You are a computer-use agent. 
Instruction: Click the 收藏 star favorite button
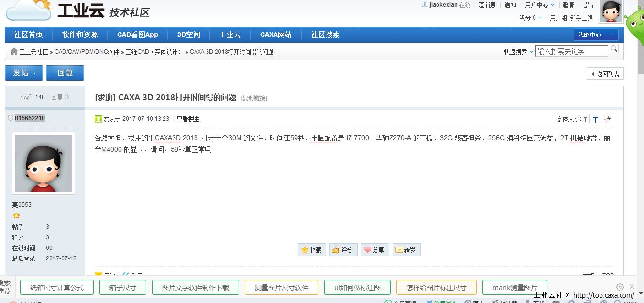(x=311, y=249)
